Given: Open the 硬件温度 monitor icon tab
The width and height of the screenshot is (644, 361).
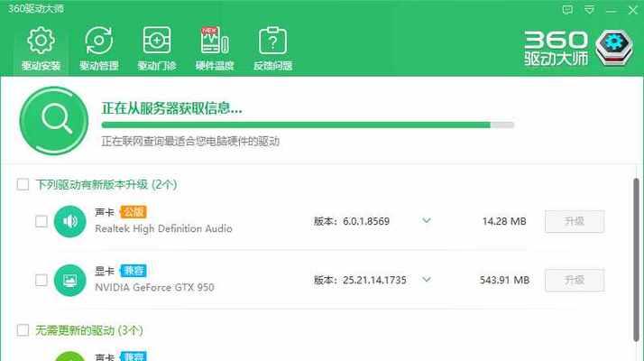Looking at the screenshot, I should click(215, 49).
